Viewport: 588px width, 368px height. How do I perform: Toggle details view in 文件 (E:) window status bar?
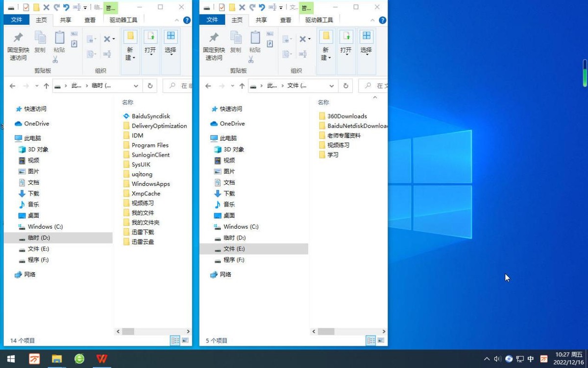tap(370, 341)
